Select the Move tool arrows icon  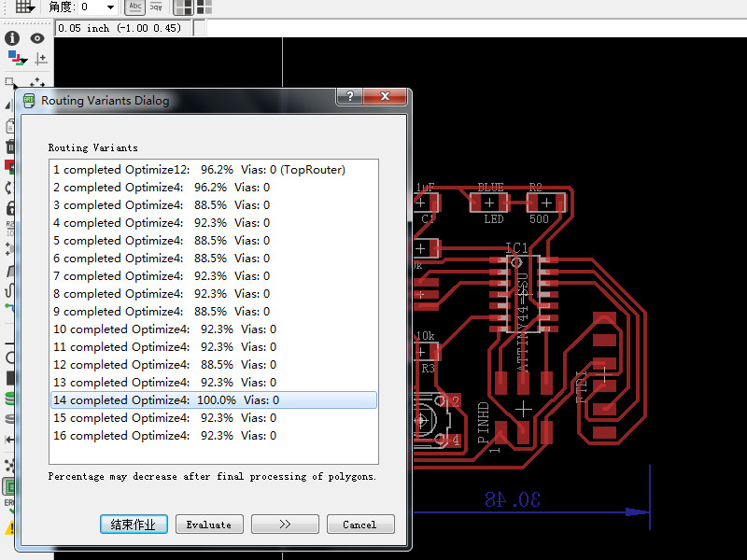tap(37, 82)
